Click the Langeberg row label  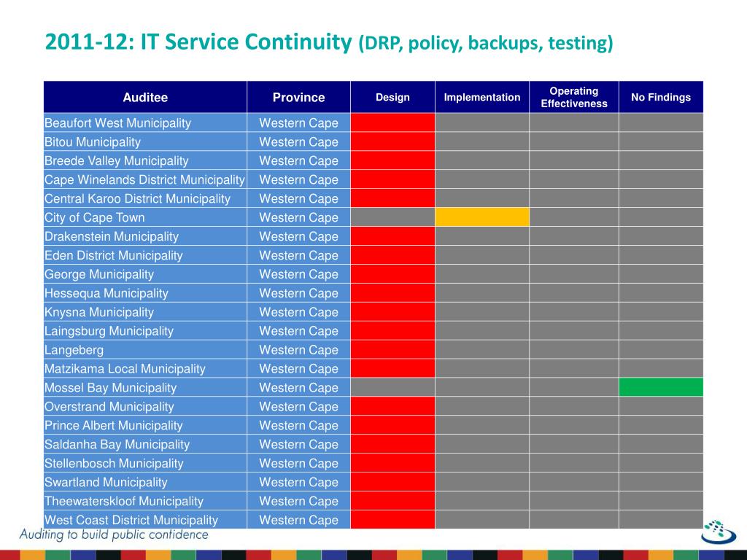[x=74, y=349]
